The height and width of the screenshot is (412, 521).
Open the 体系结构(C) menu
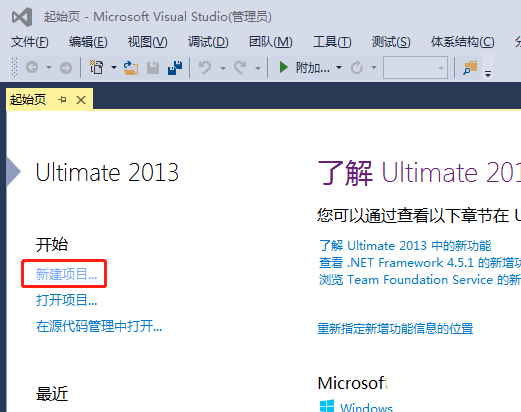coord(463,42)
